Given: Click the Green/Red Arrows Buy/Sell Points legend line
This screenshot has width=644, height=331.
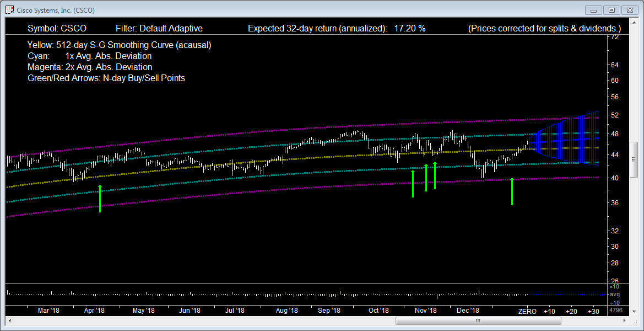Looking at the screenshot, I should pyautogui.click(x=106, y=78).
